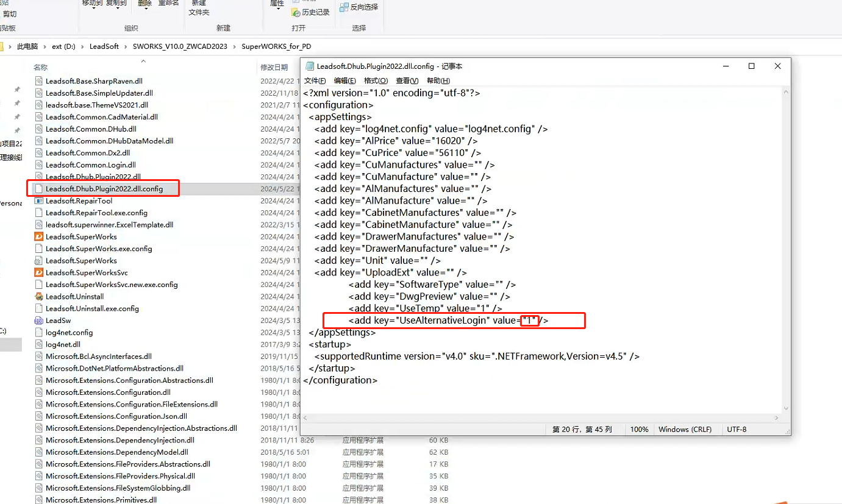Select Microsoft.Extensions.FileProviders.Physical.dll file
This screenshot has width=842, height=504.
point(120,476)
